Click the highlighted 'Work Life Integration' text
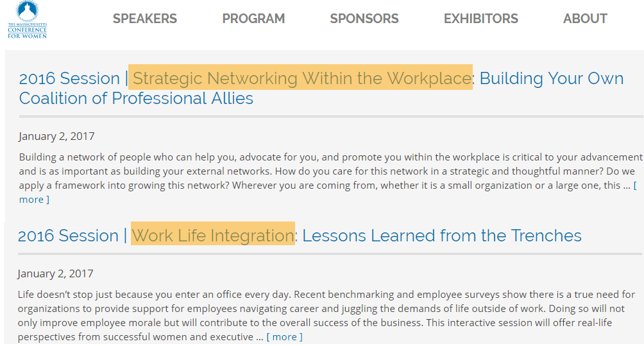 [x=213, y=236]
